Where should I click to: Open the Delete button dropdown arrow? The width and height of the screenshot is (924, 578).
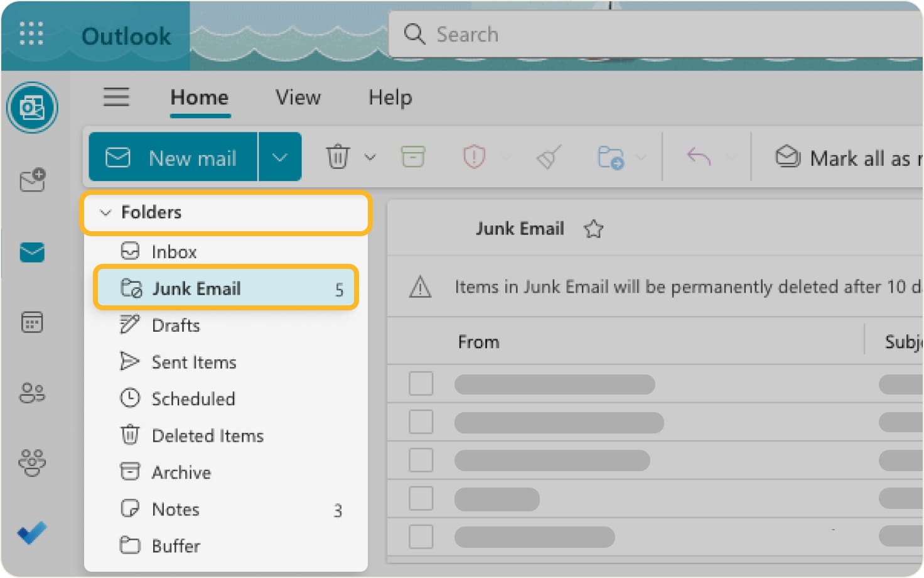tap(370, 157)
